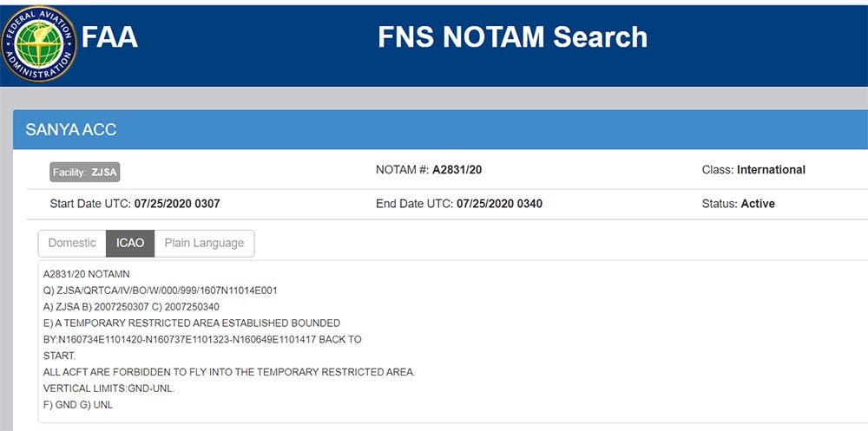
Task: Click the Status: Active label
Action: pyautogui.click(x=738, y=204)
